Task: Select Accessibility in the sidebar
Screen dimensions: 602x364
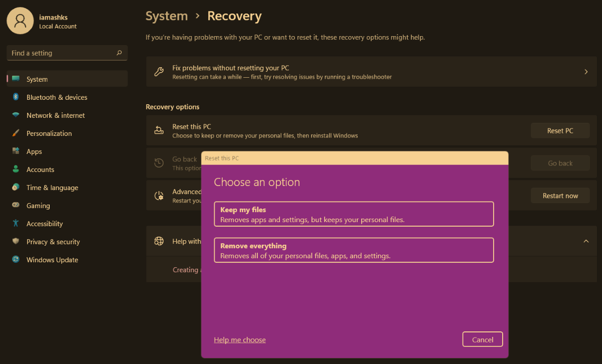Action: click(x=67, y=224)
